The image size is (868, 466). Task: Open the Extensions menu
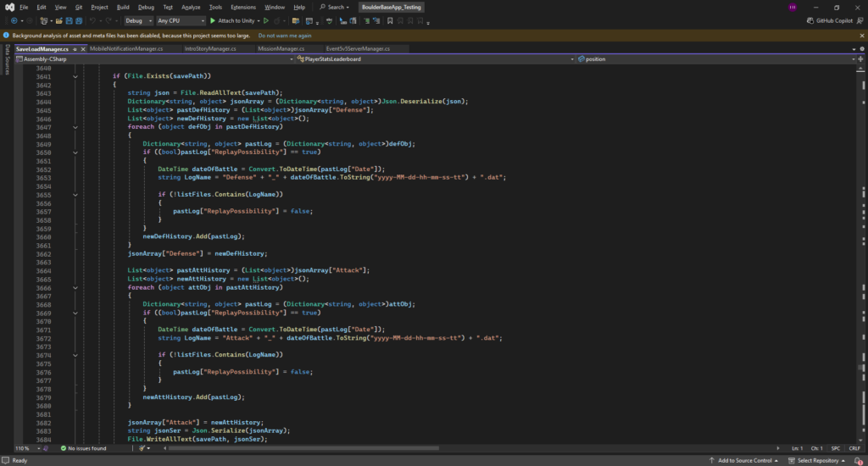(243, 7)
